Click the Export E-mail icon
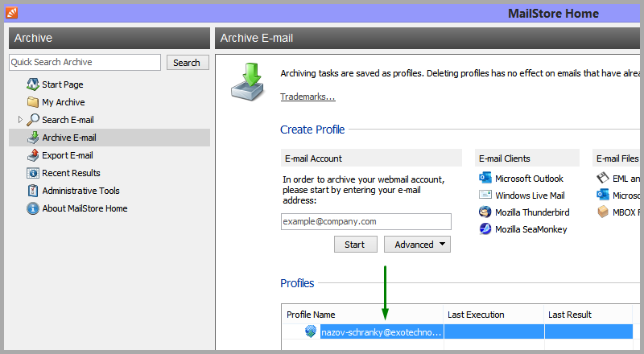The height and width of the screenshot is (354, 644). pyautogui.click(x=33, y=155)
